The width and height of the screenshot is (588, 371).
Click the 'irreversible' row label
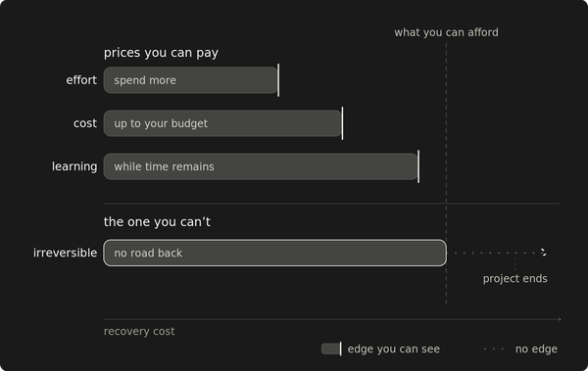66,253
